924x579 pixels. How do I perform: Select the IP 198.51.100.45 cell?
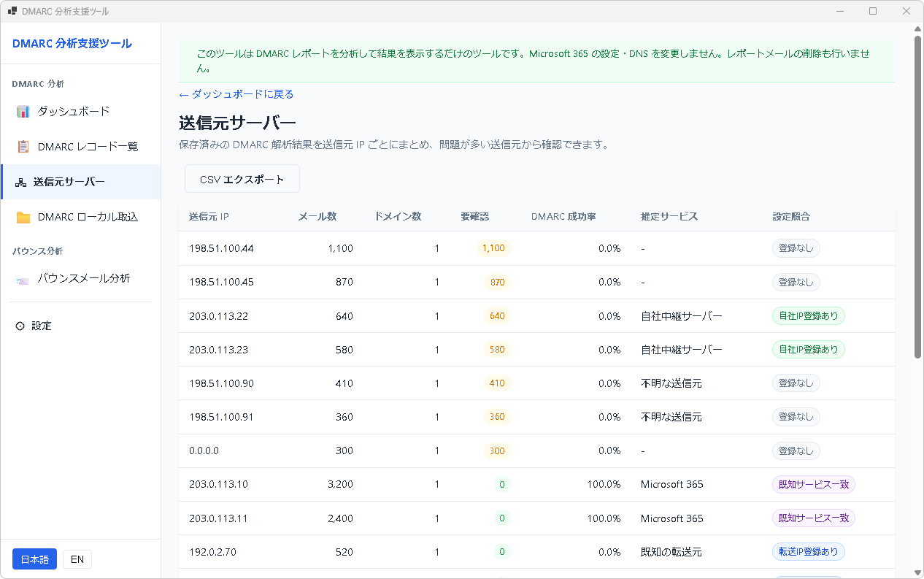(x=221, y=282)
